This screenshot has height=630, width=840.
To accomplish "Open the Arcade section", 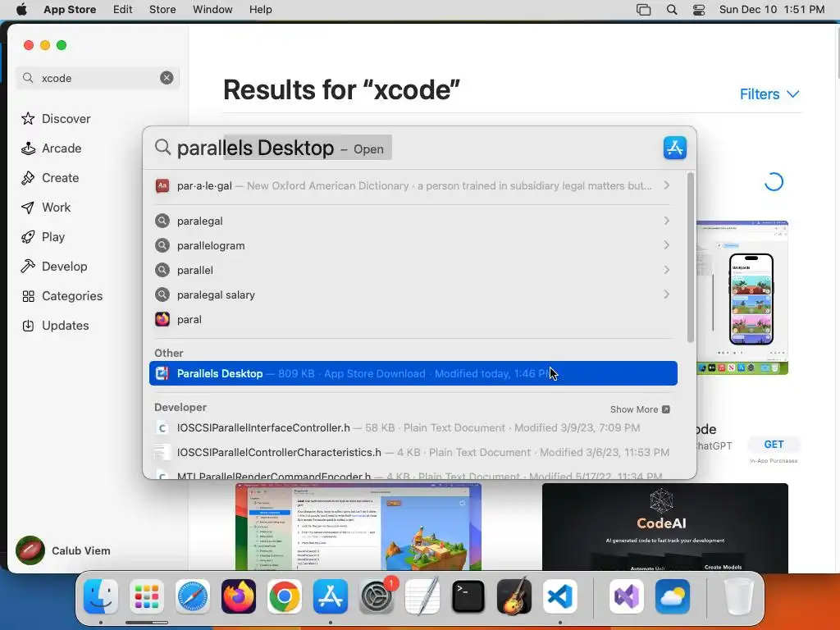I will point(52,148).
